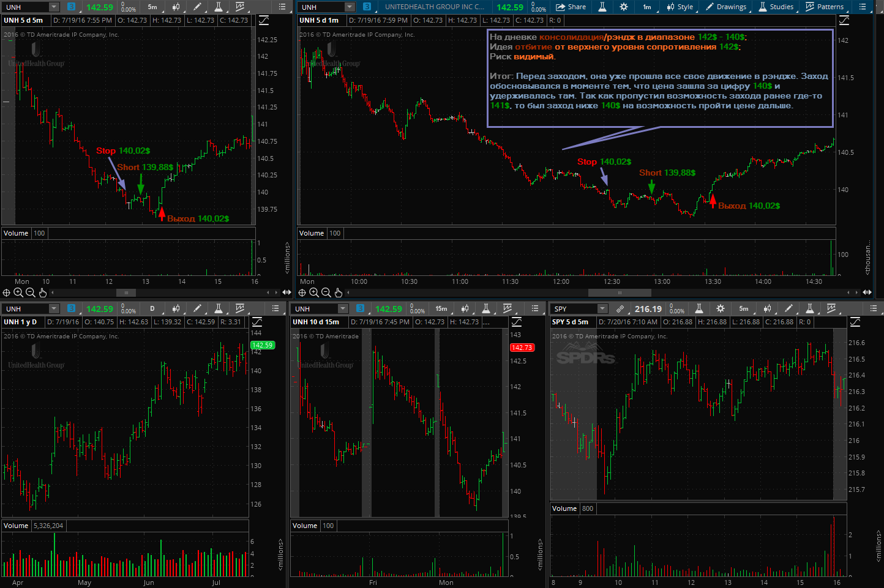Toggle the expand arrows at right of top-left chart scrollbar
The height and width of the screenshot is (588, 884).
point(286,292)
